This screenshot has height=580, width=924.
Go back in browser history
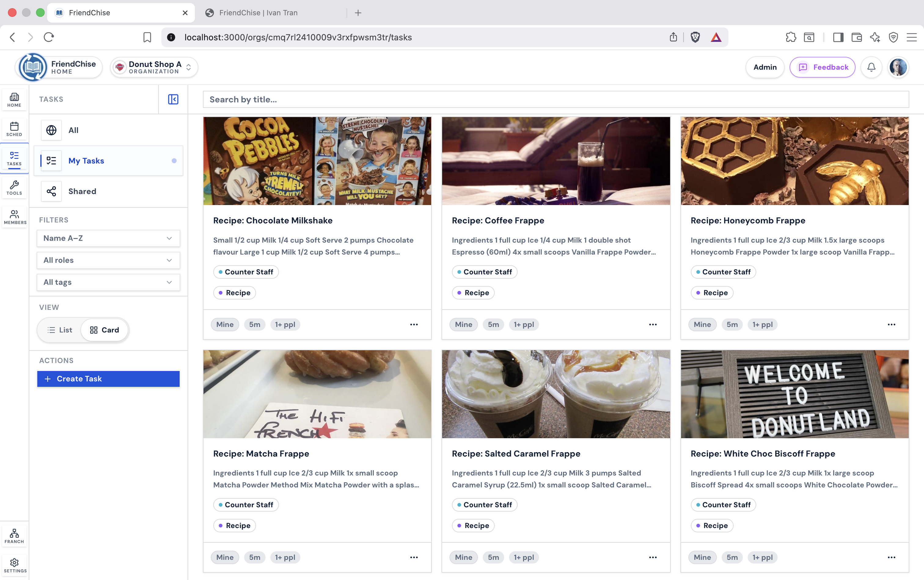point(13,37)
